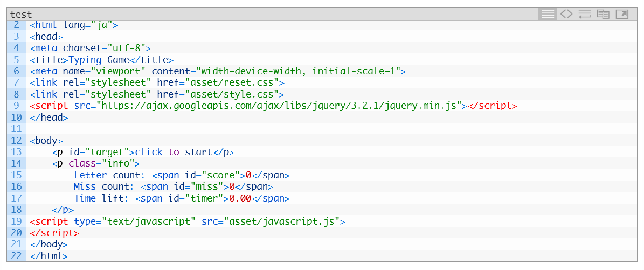Viewport: 644px width, 270px height.
Task: Toggle line numbers in the code toolbar
Action: pos(548,15)
